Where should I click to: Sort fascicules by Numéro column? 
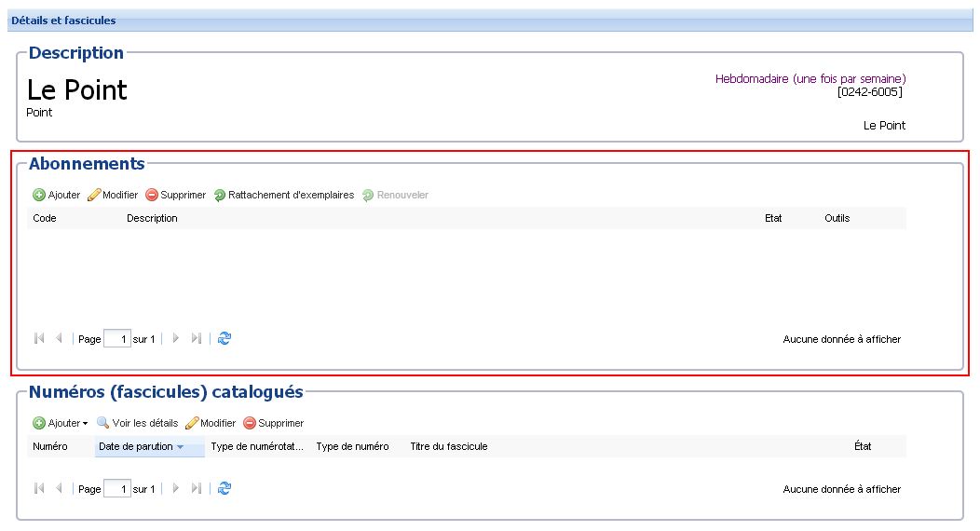[x=50, y=446]
